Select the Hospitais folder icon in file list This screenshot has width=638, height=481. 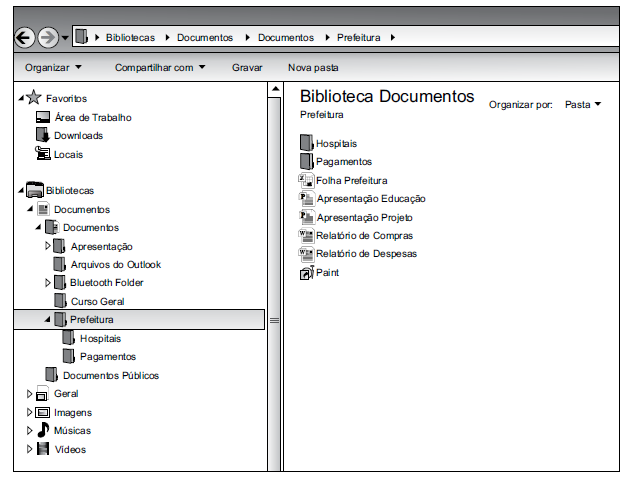(307, 144)
